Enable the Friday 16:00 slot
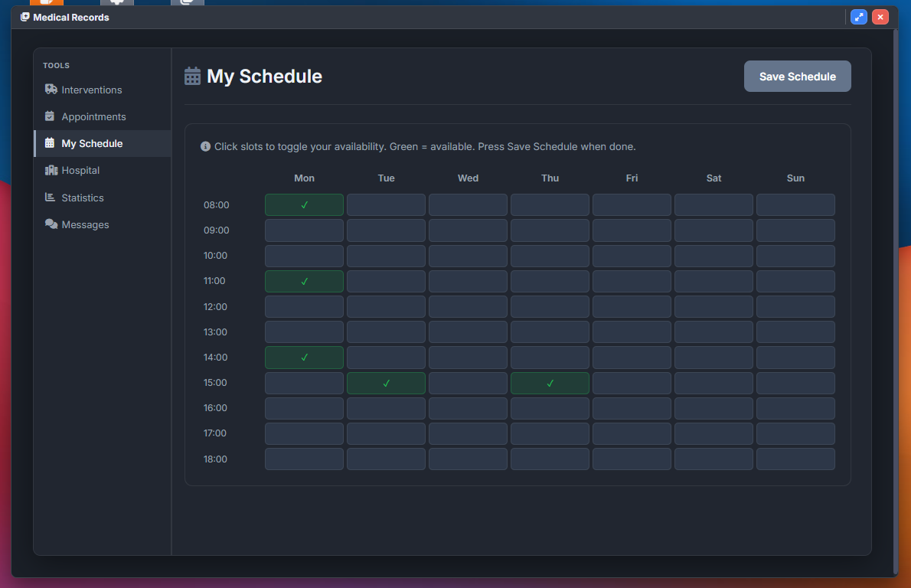Image resolution: width=911 pixels, height=588 pixels. click(x=632, y=409)
